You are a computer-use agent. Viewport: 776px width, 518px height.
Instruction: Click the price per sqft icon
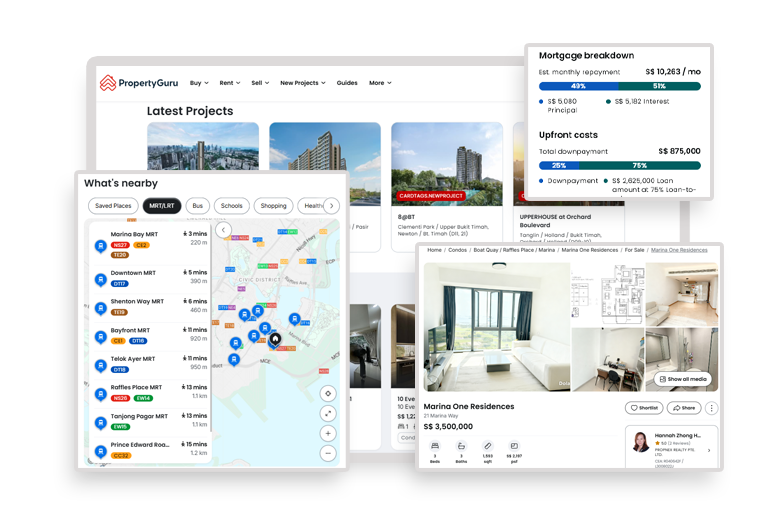514,446
